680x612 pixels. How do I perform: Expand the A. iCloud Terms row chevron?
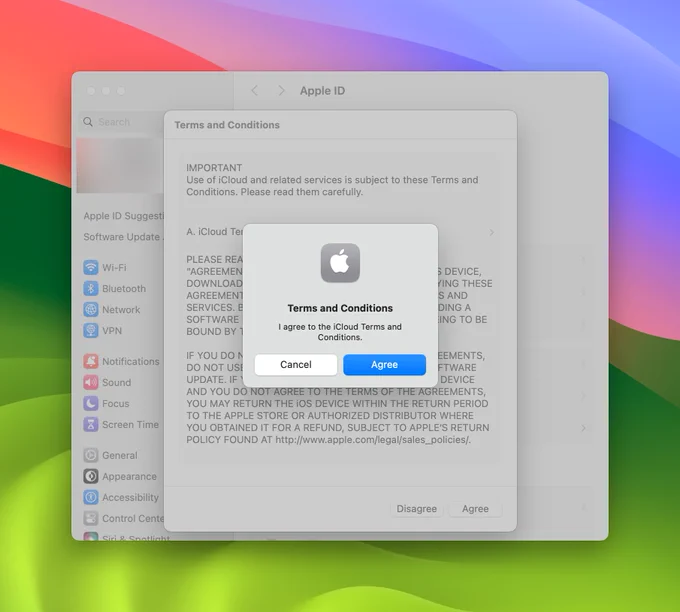coord(492,232)
